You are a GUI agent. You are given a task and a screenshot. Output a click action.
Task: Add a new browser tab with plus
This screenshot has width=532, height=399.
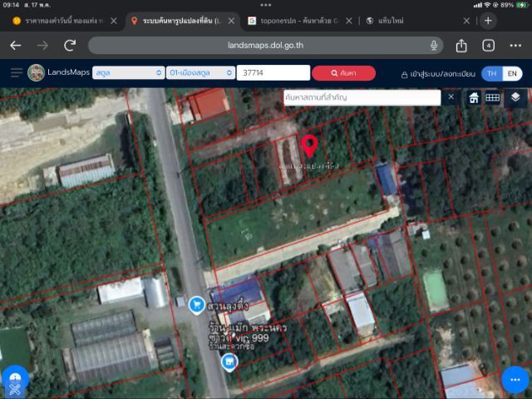(488, 21)
